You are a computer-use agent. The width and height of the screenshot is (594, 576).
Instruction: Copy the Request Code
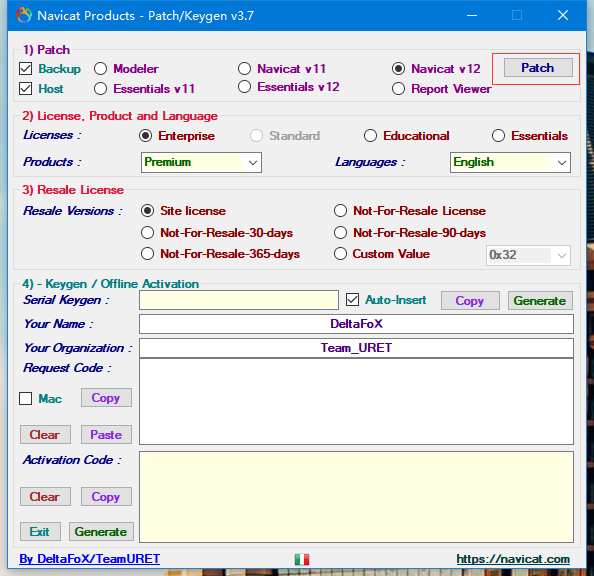106,398
